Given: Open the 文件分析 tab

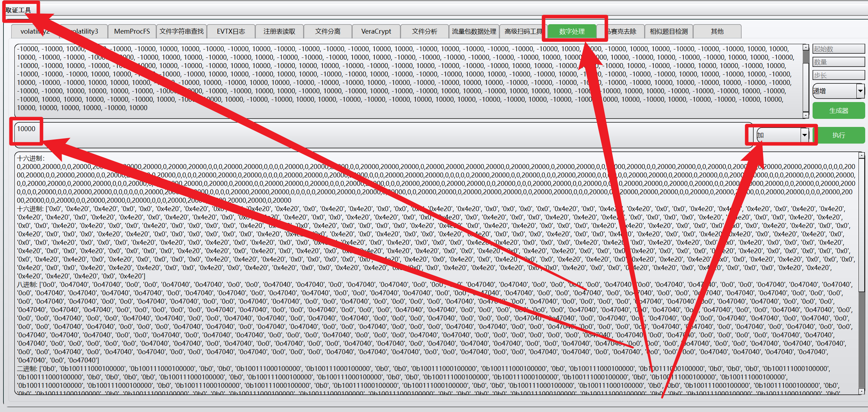Looking at the screenshot, I should tap(425, 32).
